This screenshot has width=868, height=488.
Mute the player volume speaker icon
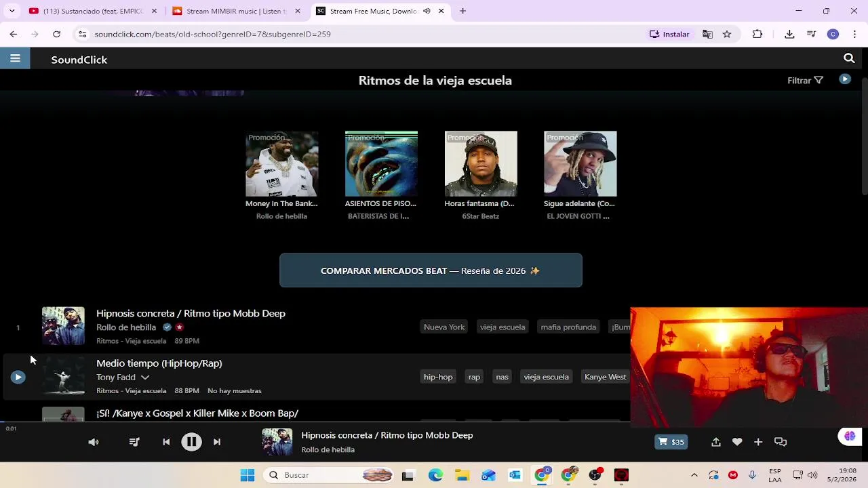(94, 442)
